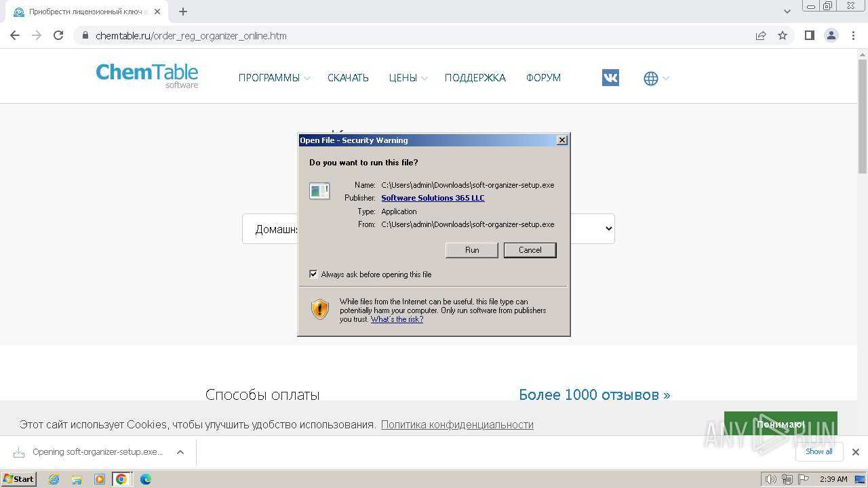Open the Software Solutions 365 LLC publisher link
Image resolution: width=868 pixels, height=488 pixels.
(x=433, y=198)
